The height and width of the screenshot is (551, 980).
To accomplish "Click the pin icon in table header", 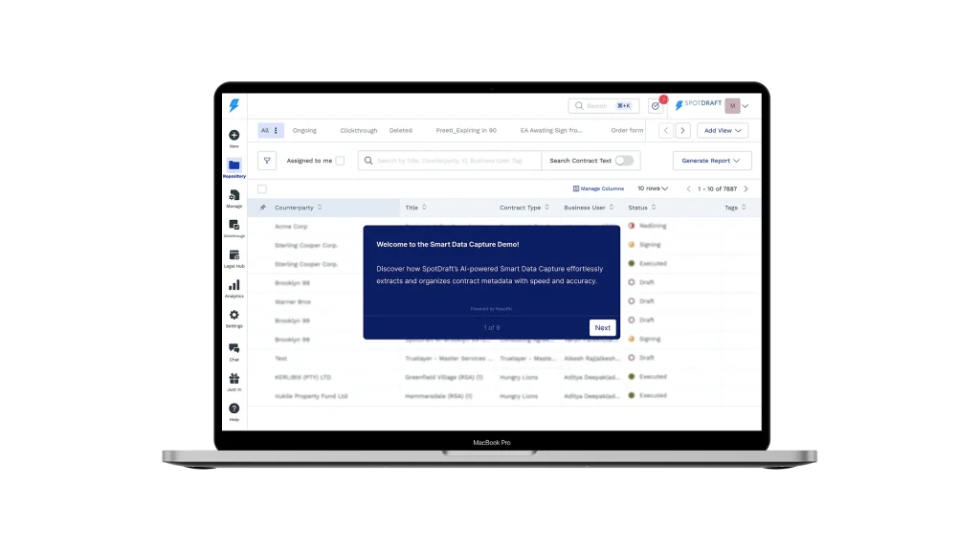I will [x=262, y=208].
